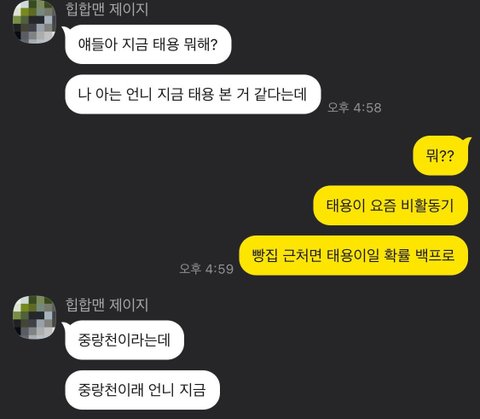The height and width of the screenshot is (419, 480).
Task: Select the yellow 뭐?? message bubble
Action: point(440,156)
